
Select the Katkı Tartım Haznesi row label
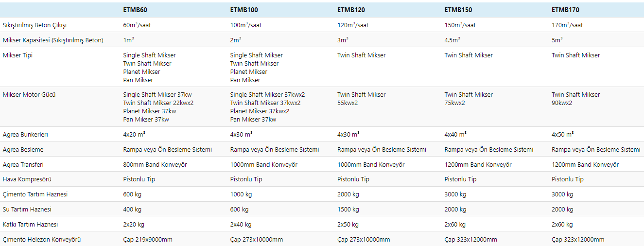click(x=30, y=225)
